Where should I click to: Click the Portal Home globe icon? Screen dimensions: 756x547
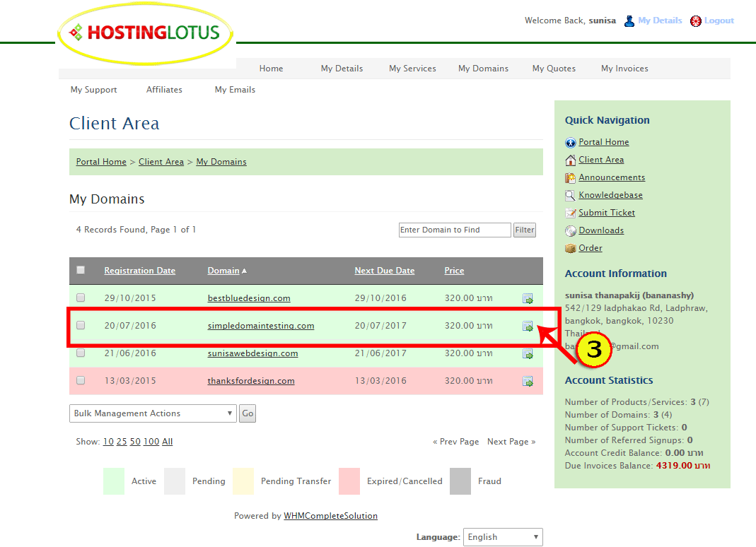click(571, 143)
